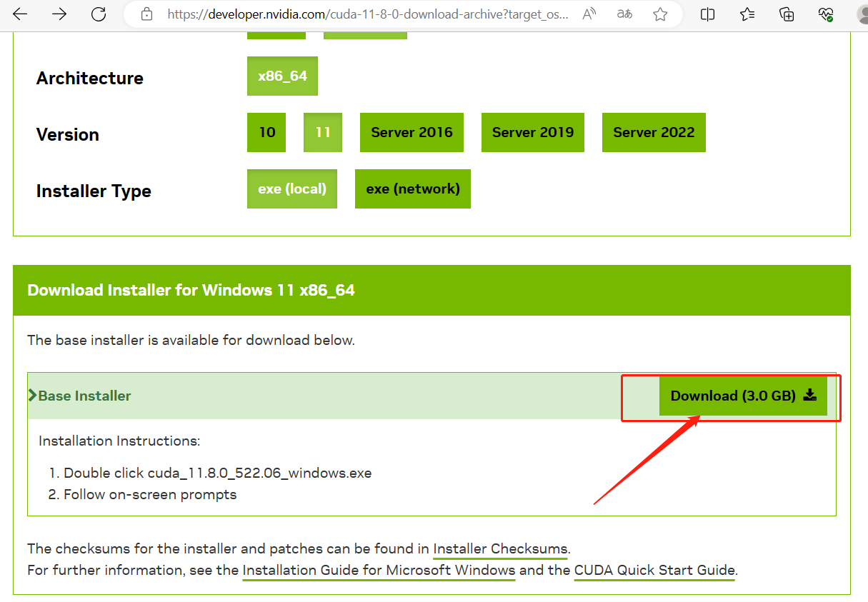Go back to the previous page
Screen dimensions: 868x602
[x=20, y=14]
